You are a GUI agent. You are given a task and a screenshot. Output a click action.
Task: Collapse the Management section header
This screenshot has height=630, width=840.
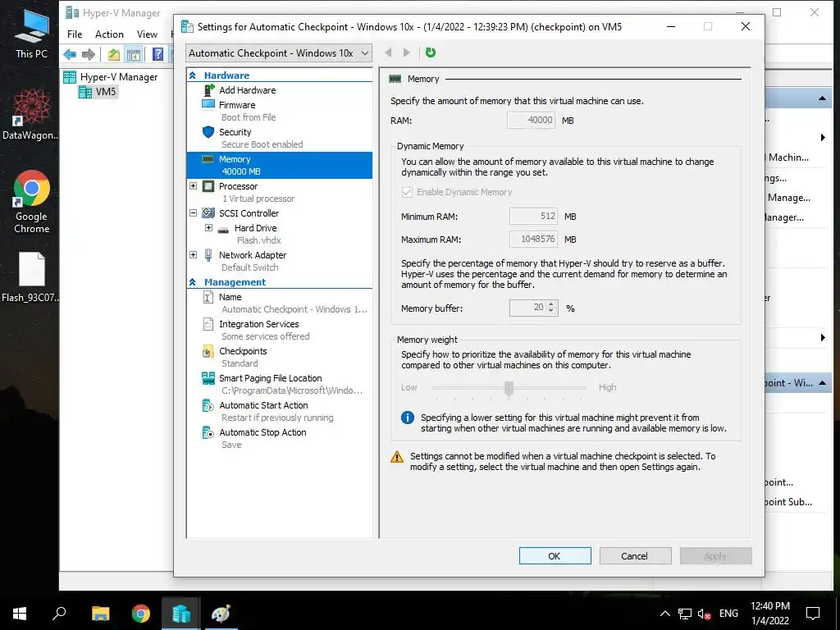click(x=192, y=282)
